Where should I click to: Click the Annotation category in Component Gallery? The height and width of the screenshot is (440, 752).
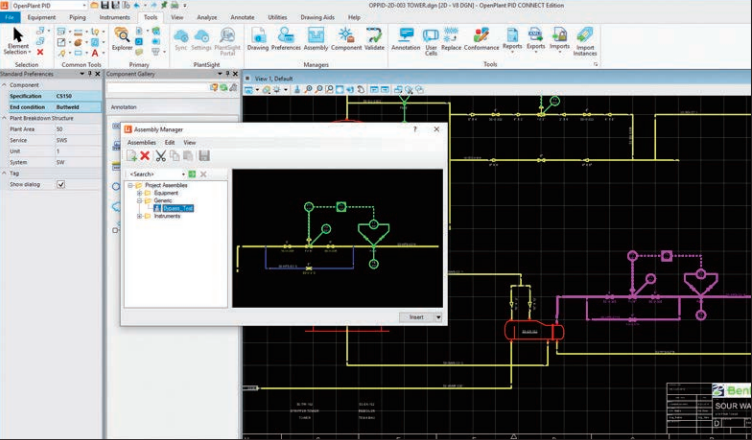click(124, 107)
